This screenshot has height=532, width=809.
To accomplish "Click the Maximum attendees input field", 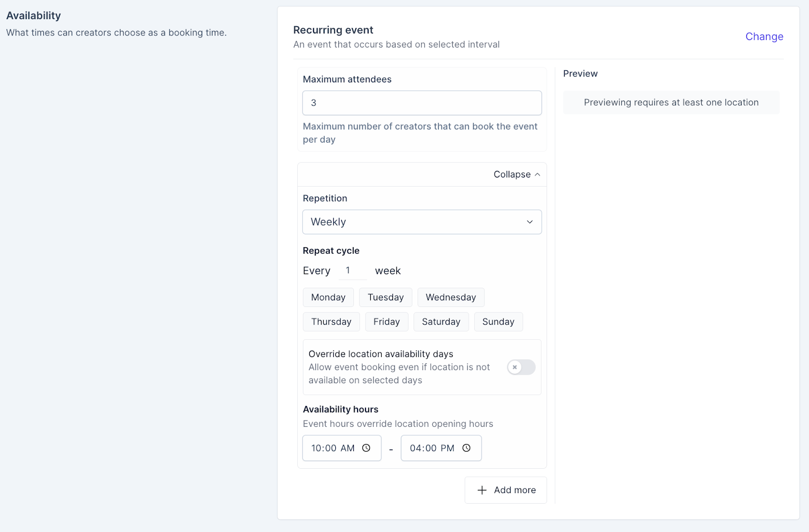I will click(x=422, y=103).
